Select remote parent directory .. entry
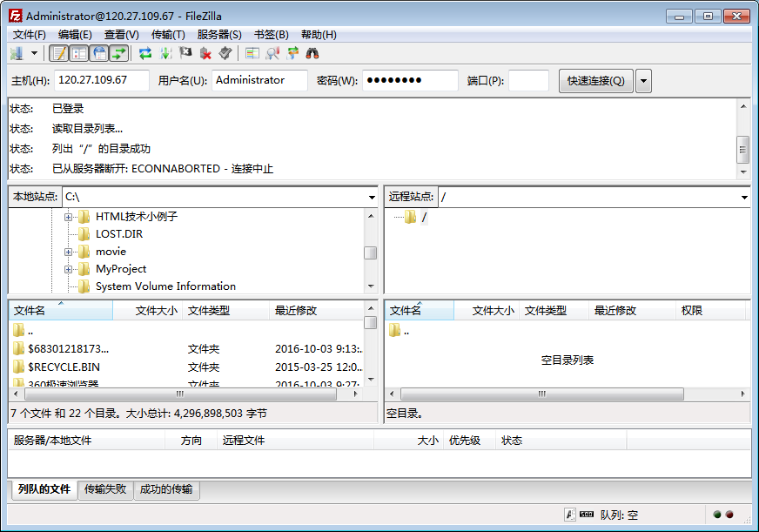759x532 pixels. [x=567, y=331]
